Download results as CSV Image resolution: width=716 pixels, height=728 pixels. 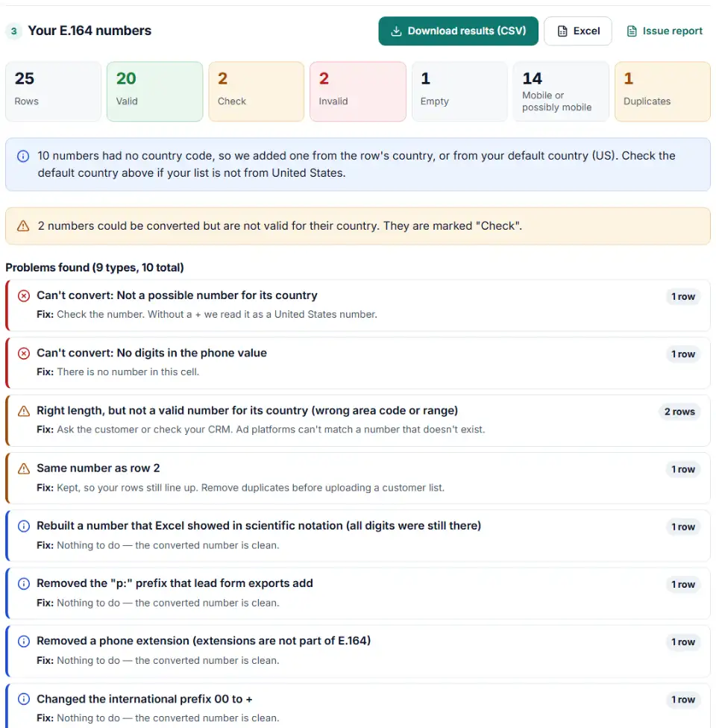click(458, 31)
